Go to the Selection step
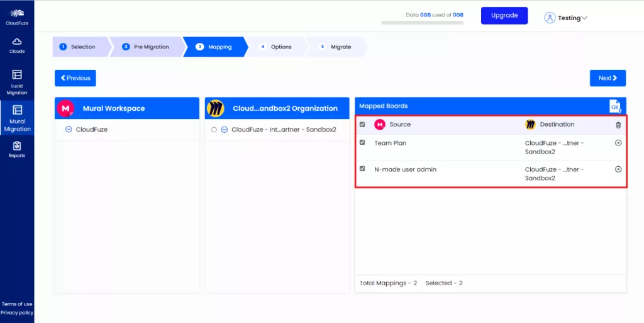Viewport: 644px width, 323px height. 81,47
